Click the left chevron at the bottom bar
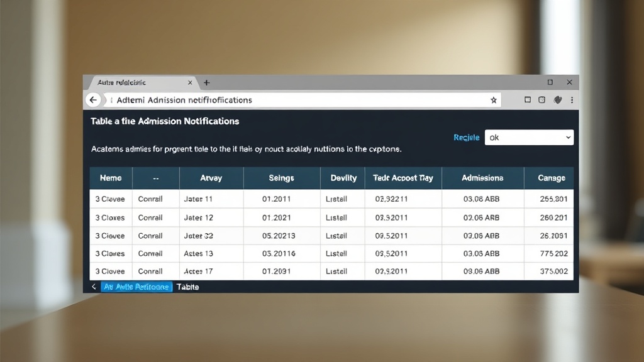 94,287
